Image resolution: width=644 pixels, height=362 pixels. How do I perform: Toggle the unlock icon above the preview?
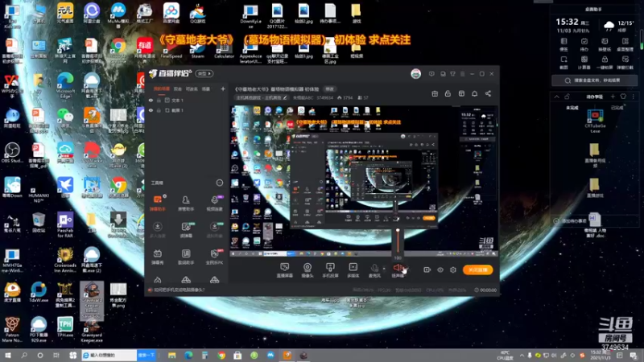tap(448, 93)
